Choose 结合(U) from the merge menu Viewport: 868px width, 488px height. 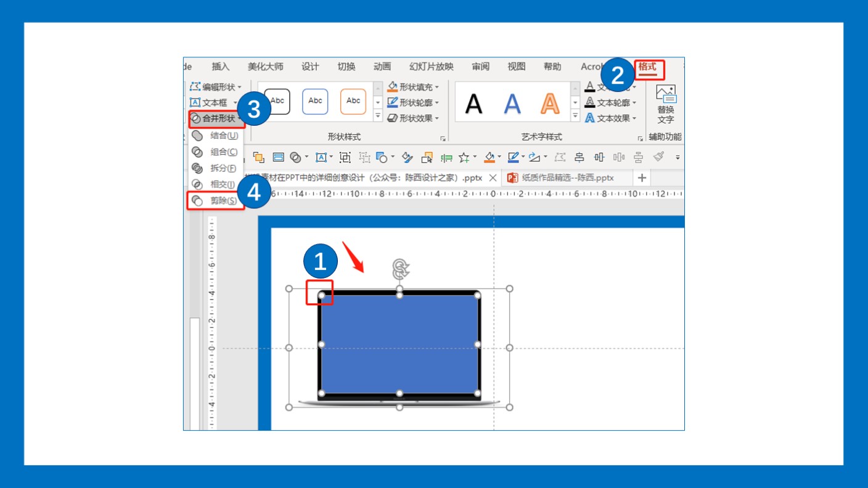click(216, 136)
